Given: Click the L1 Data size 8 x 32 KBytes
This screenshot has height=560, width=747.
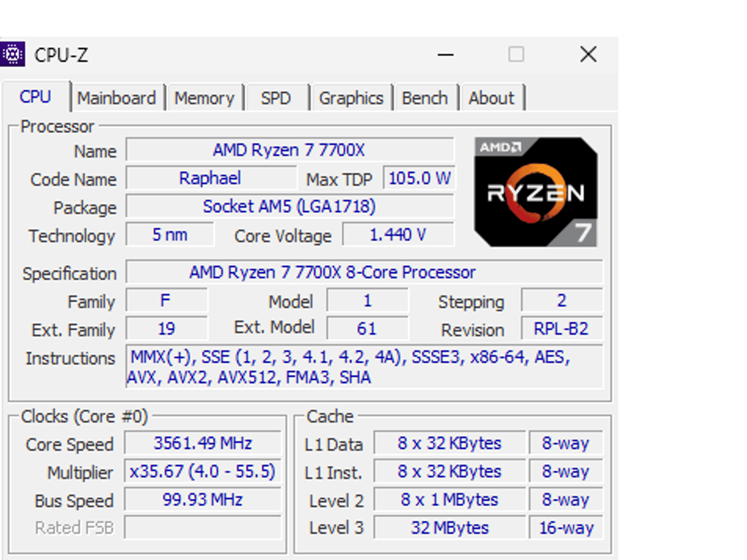Looking at the screenshot, I should pyautogui.click(x=449, y=443).
